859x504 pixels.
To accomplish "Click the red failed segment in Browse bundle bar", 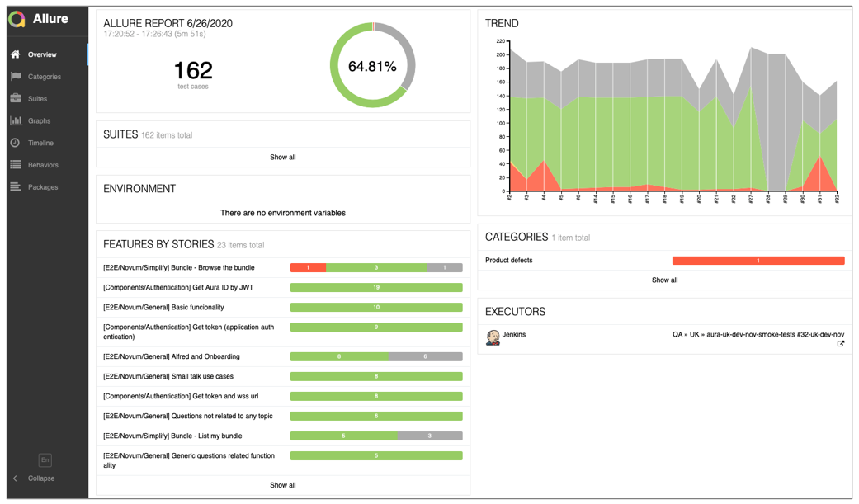I will coord(308,268).
